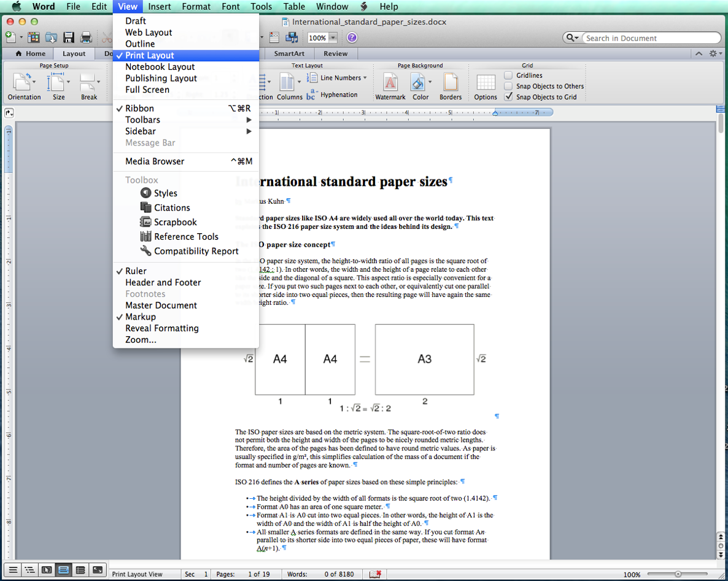This screenshot has width=728, height=581.
Task: Select Draft from the View menu
Action: point(136,21)
